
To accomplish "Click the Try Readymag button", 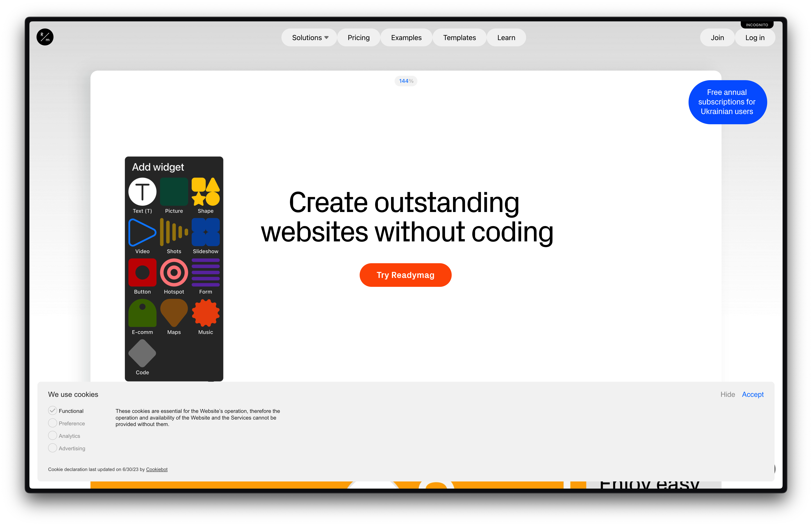I will coord(405,275).
